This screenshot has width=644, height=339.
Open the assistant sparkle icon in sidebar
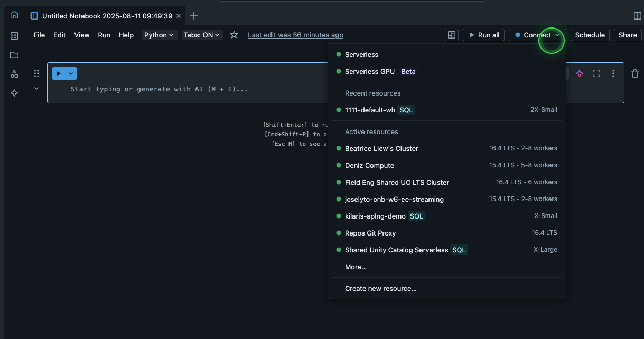[14, 93]
